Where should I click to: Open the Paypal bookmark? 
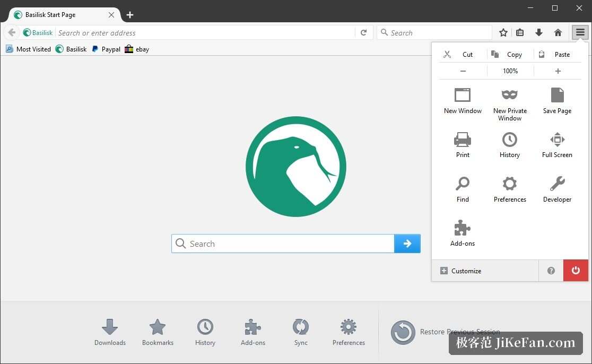106,49
